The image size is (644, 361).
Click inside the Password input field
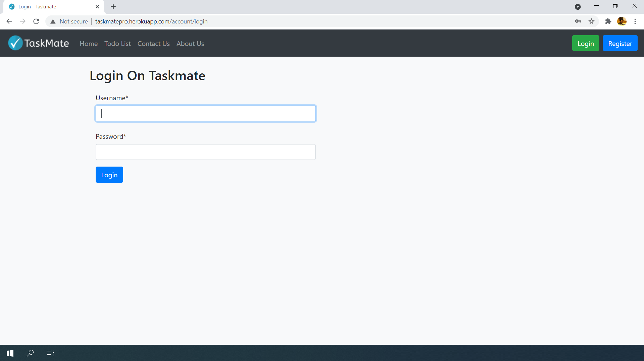pos(205,152)
